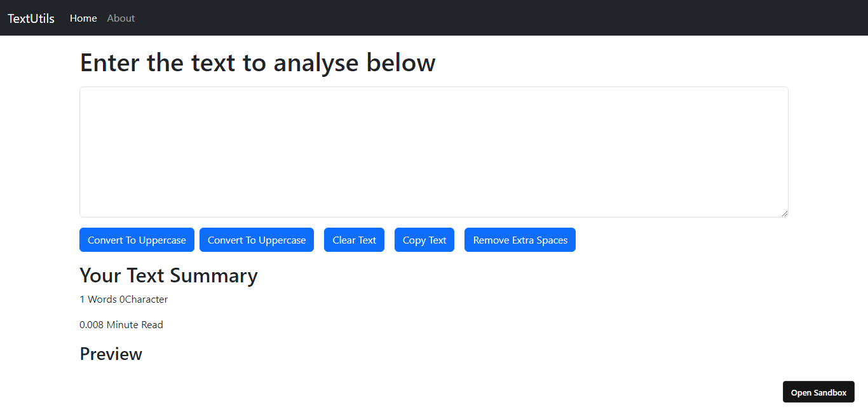The image size is (868, 414).
Task: Click the Preview heading
Action: pyautogui.click(x=111, y=354)
